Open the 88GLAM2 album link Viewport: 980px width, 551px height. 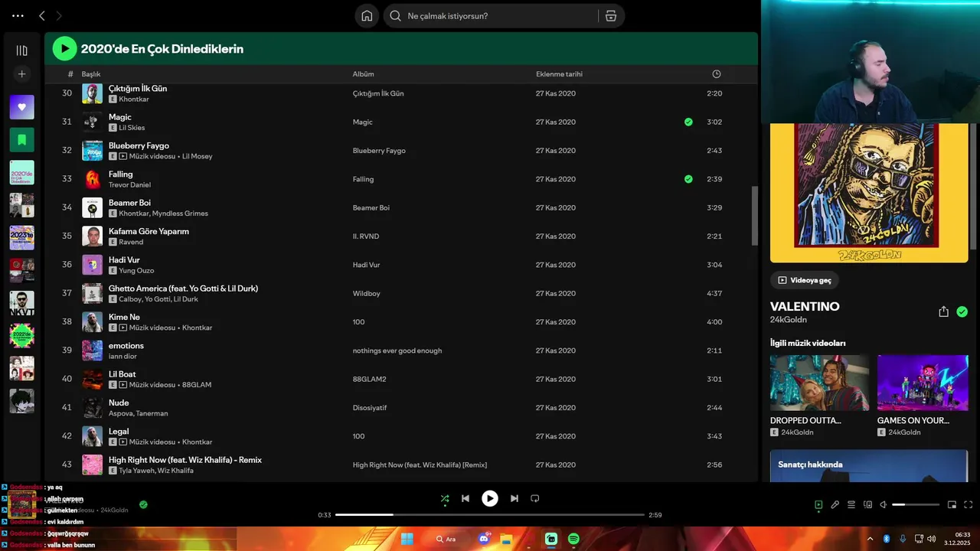tap(369, 379)
